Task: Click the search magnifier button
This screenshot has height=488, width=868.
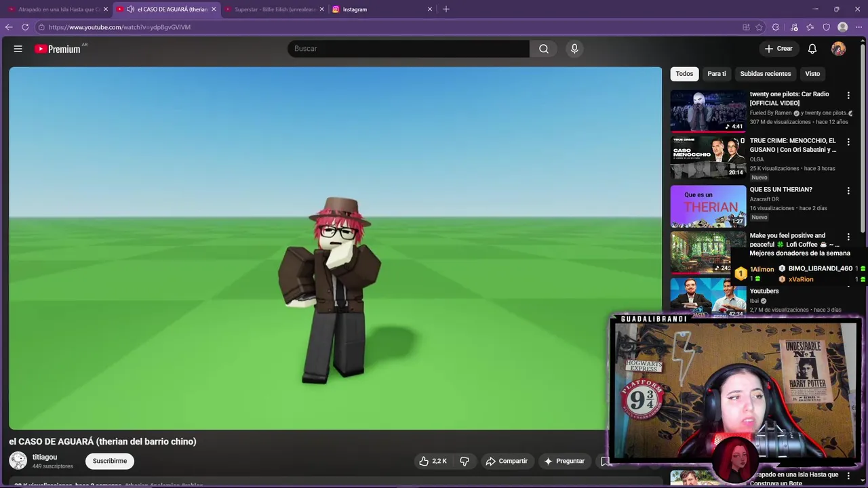Action: [544, 49]
